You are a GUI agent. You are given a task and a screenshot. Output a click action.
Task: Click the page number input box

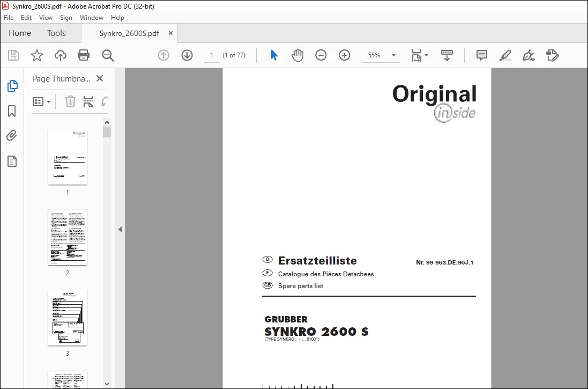pos(212,55)
